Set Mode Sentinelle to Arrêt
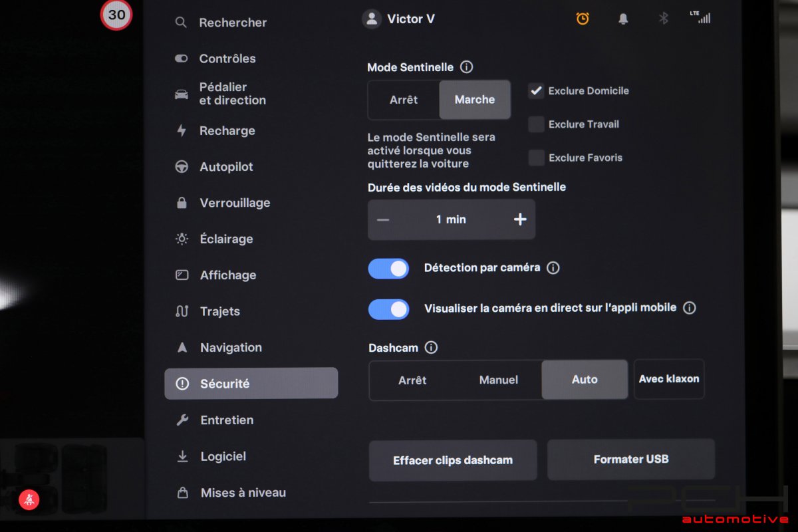 pos(404,100)
